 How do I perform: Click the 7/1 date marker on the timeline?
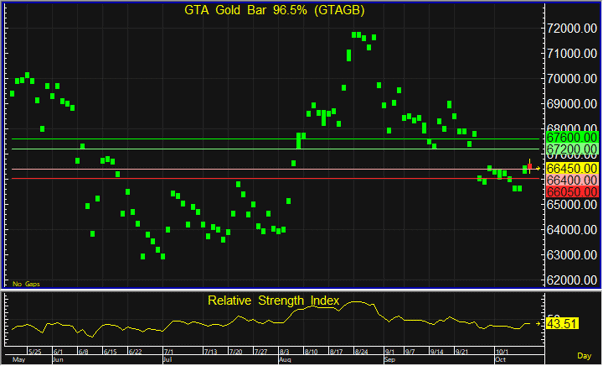[x=168, y=351]
